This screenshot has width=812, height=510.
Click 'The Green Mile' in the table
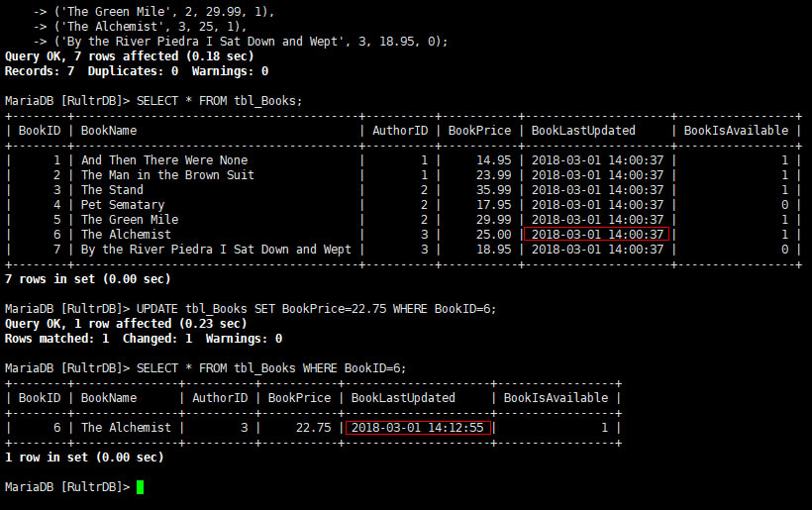[130, 220]
